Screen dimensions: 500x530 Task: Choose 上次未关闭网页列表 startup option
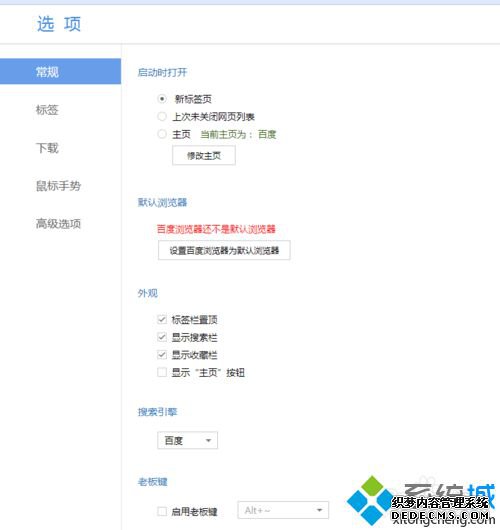162,117
